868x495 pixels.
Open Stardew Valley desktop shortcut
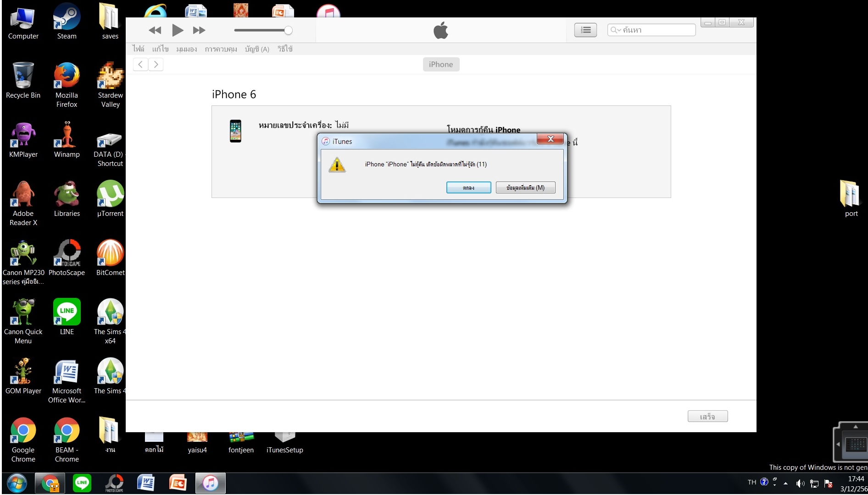tap(110, 86)
